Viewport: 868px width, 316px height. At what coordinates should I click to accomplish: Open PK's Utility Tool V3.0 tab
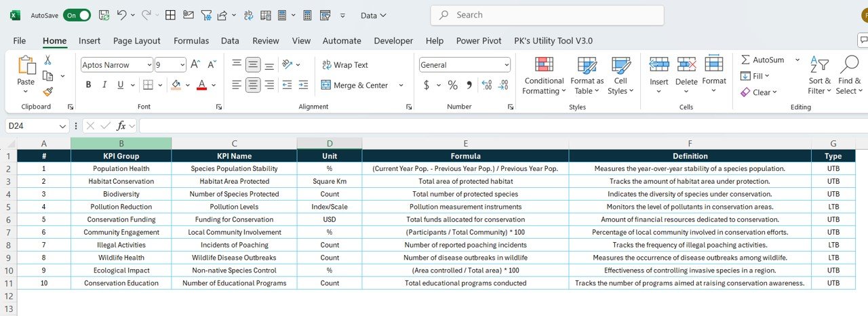pyautogui.click(x=553, y=41)
